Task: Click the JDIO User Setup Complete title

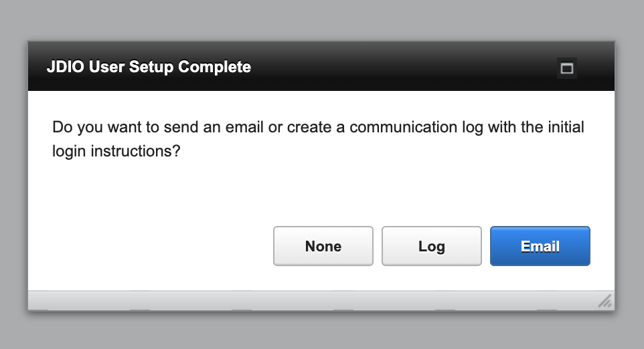Action: (149, 67)
